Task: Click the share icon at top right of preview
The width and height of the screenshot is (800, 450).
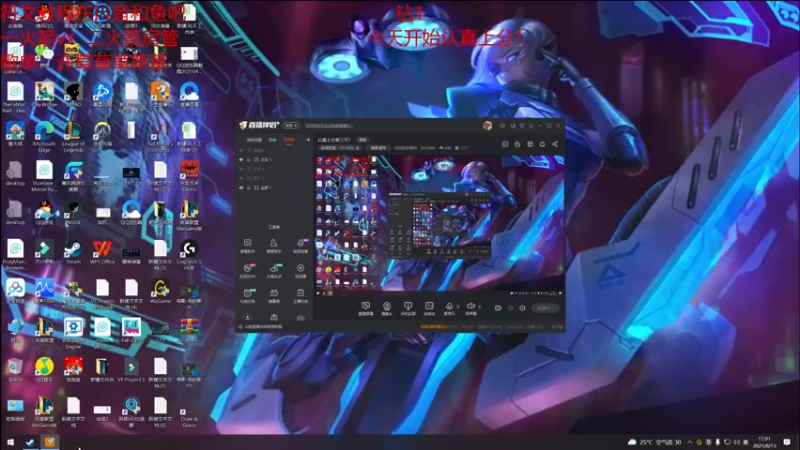Action: coord(555,144)
